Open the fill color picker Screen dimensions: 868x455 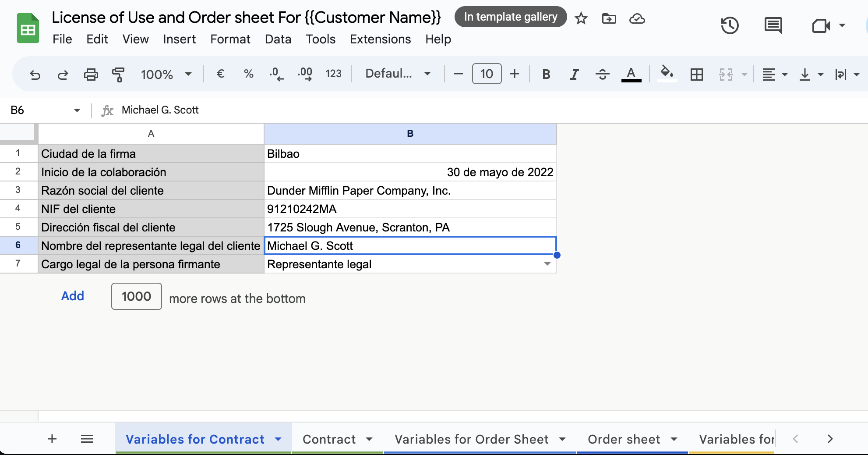point(667,74)
